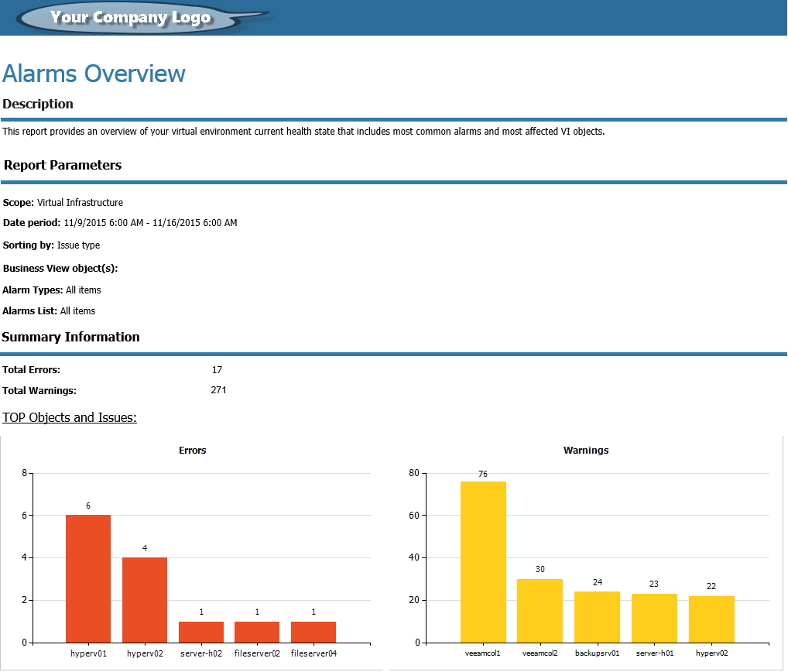
Task: Select the Alarms Overview title
Action: pyautogui.click(x=94, y=74)
